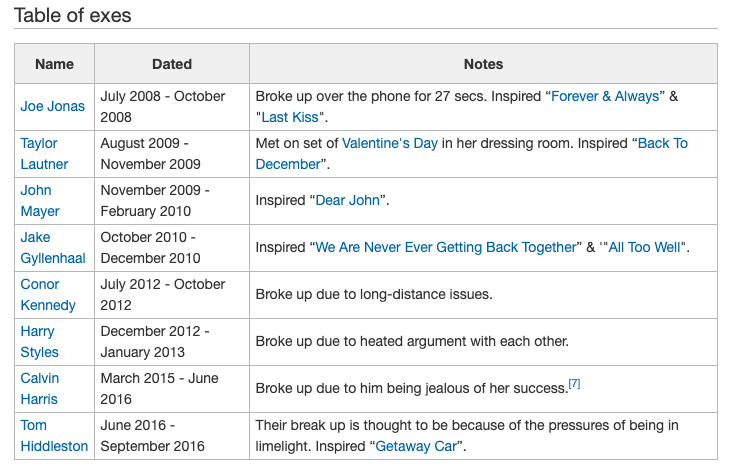Open the Calvin Harris link
Image resolution: width=734 pixels, height=466 pixels.
click(x=40, y=389)
